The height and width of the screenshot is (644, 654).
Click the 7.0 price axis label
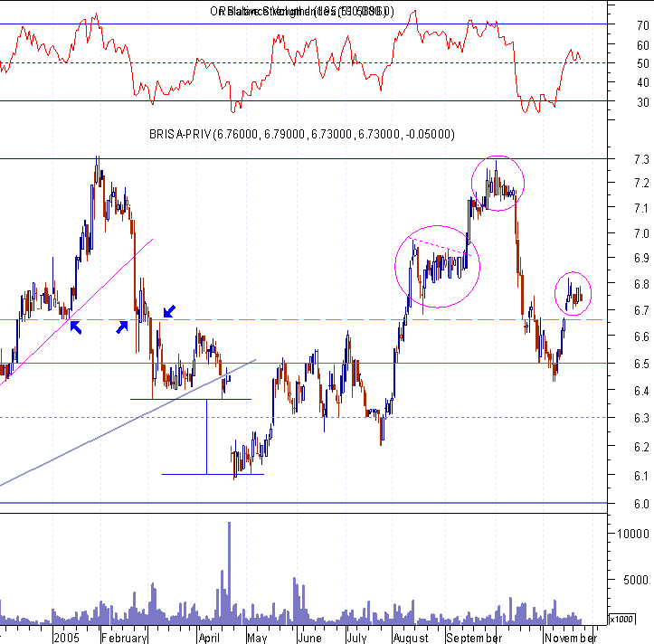[x=641, y=233]
